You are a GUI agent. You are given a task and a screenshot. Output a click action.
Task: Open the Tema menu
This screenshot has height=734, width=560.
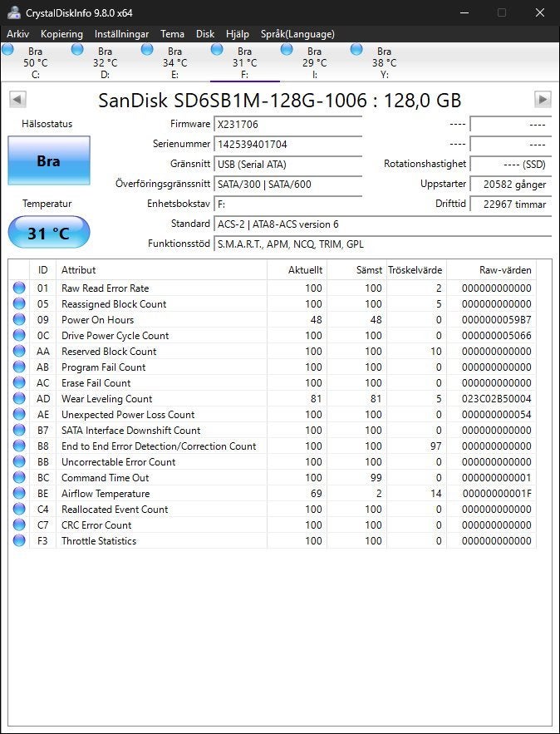[172, 34]
